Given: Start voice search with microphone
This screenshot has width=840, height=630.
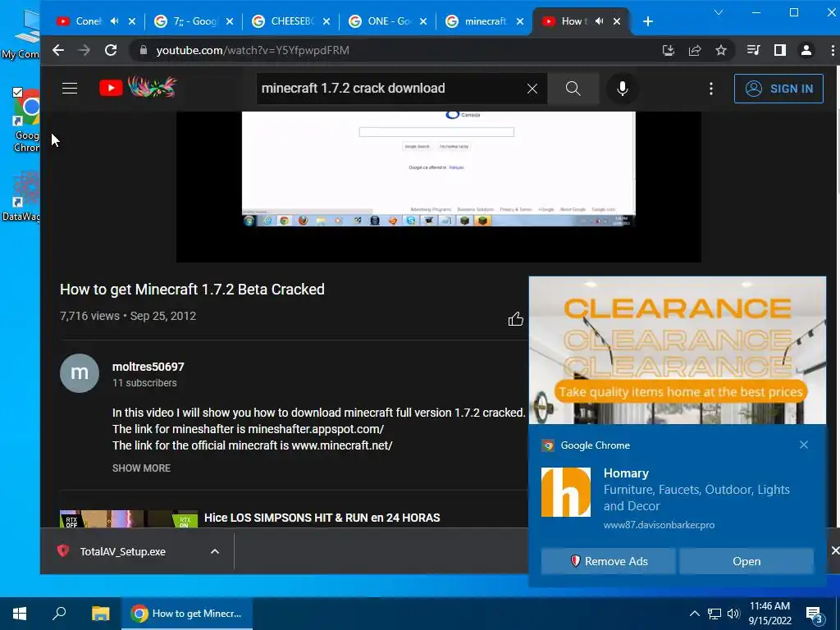Looking at the screenshot, I should [x=622, y=89].
